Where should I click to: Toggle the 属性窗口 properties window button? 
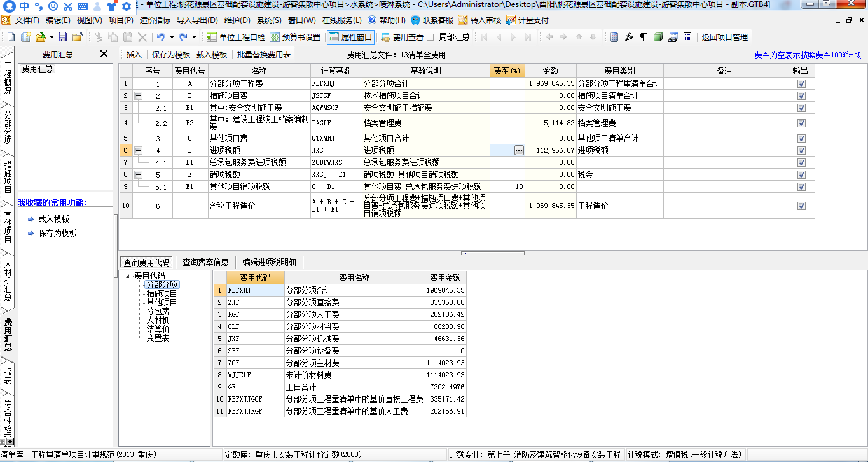click(350, 37)
